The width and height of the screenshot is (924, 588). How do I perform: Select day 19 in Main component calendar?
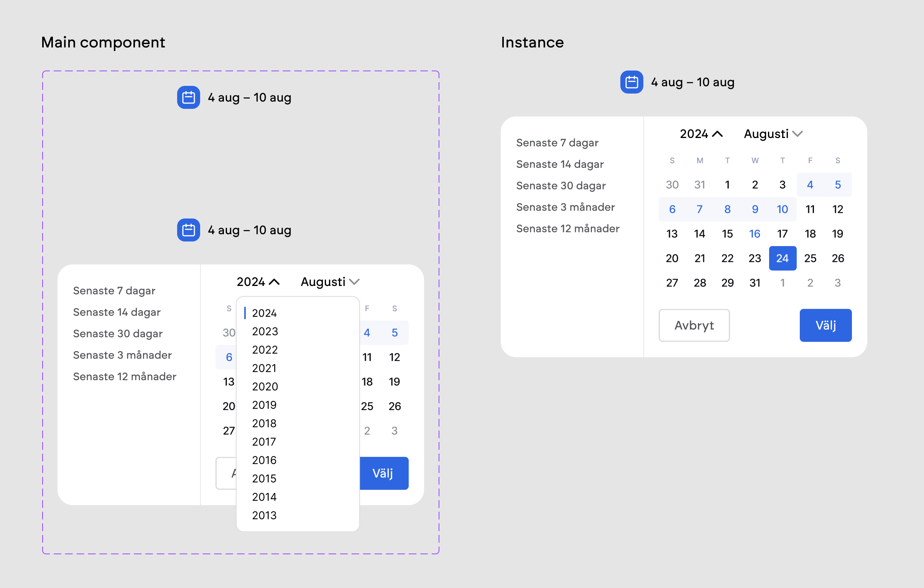395,382
